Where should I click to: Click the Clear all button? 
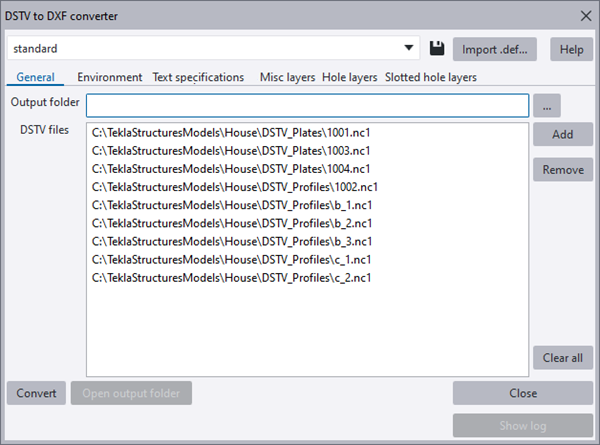(x=562, y=357)
